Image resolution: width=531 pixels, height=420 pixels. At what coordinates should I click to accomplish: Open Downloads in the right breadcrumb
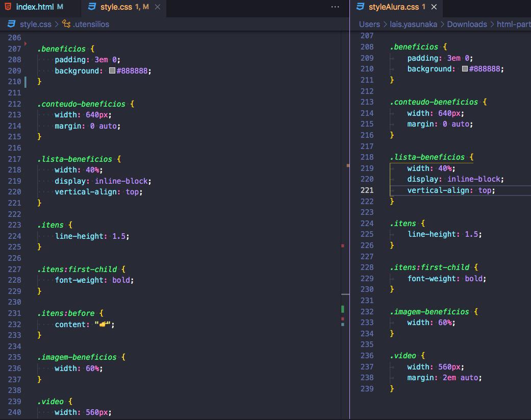tap(467, 24)
